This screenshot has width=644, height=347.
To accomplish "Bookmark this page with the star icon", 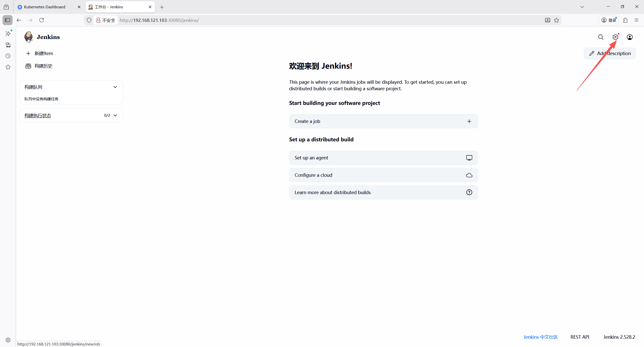I will click(556, 20).
